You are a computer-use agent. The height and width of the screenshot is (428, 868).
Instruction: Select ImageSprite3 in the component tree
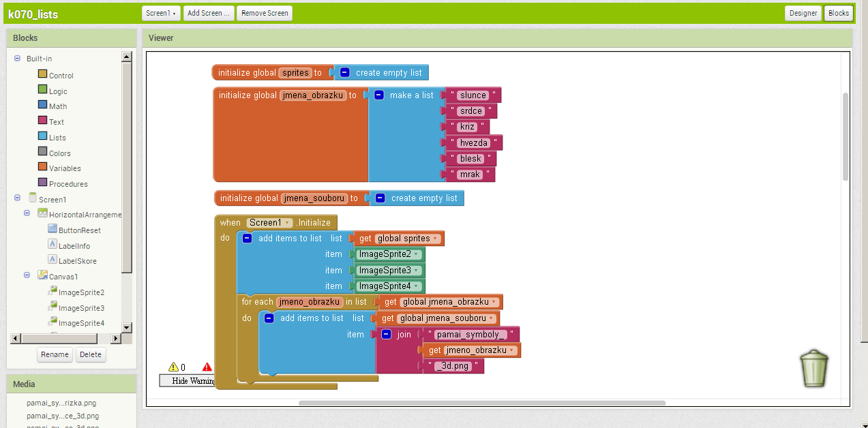pyautogui.click(x=81, y=308)
